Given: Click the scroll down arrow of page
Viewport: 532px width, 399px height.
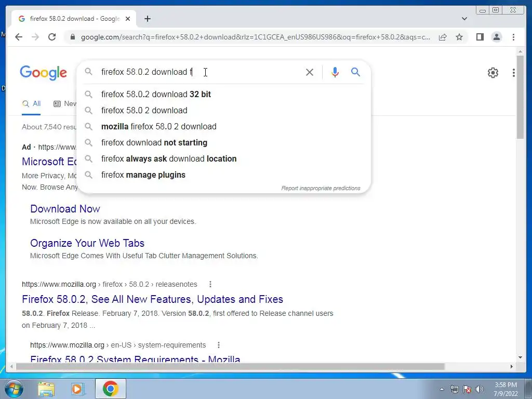Looking at the screenshot, I should coord(520,357).
